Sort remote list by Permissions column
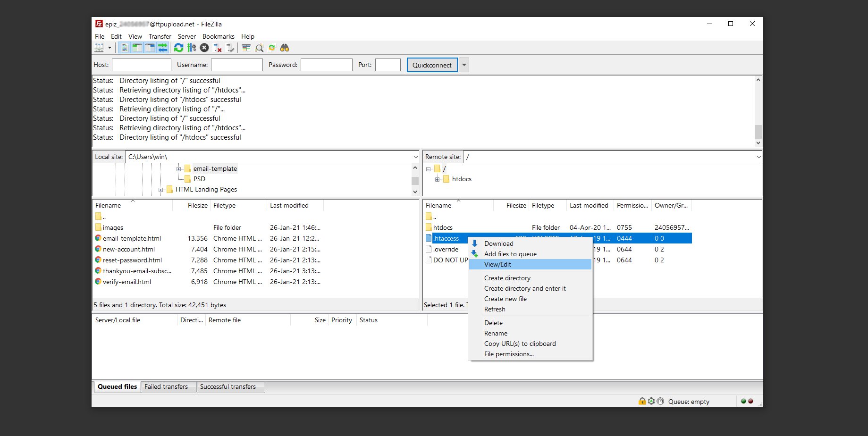Screen dimensions: 868x436 [632, 205]
